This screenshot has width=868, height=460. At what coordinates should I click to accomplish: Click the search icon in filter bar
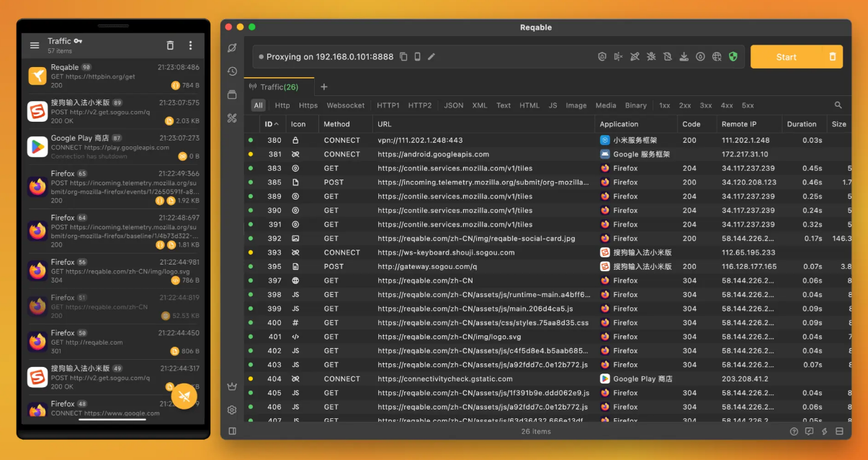838,105
